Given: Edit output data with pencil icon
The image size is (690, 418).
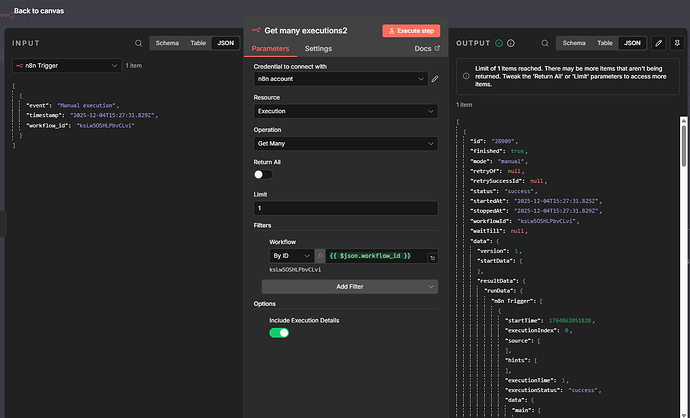Looking at the screenshot, I should pyautogui.click(x=658, y=43).
